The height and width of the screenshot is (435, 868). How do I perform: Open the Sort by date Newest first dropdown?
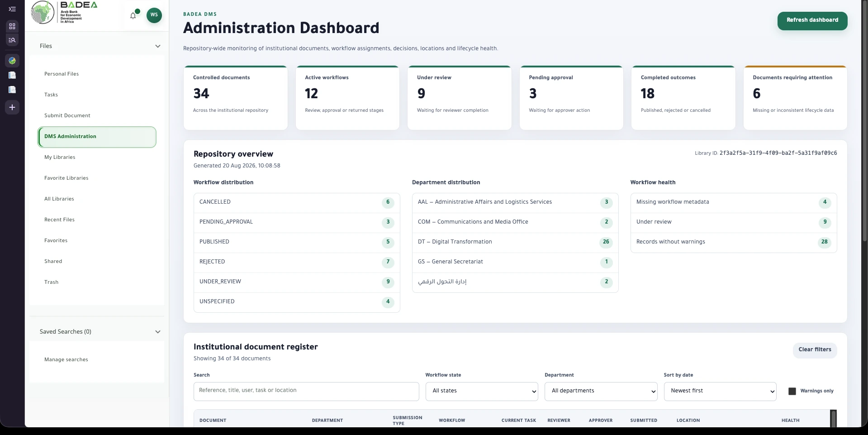pos(720,391)
